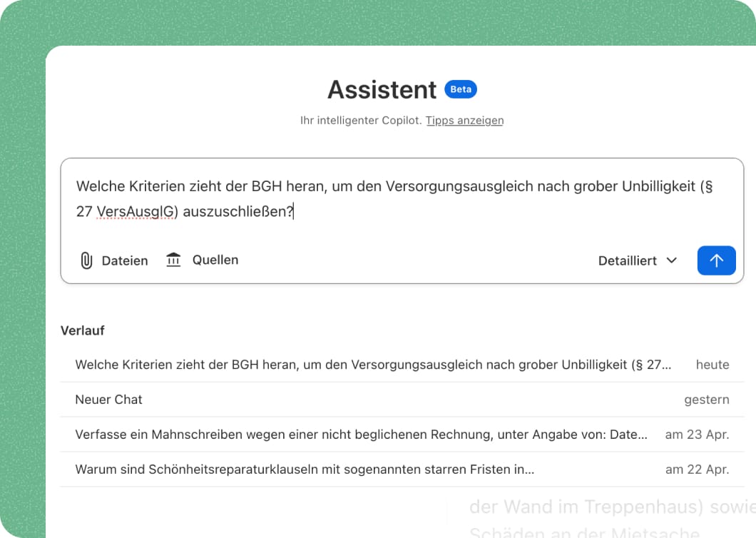The width and height of the screenshot is (756, 538).
Task: Click the Quellen label text
Action: click(x=215, y=260)
